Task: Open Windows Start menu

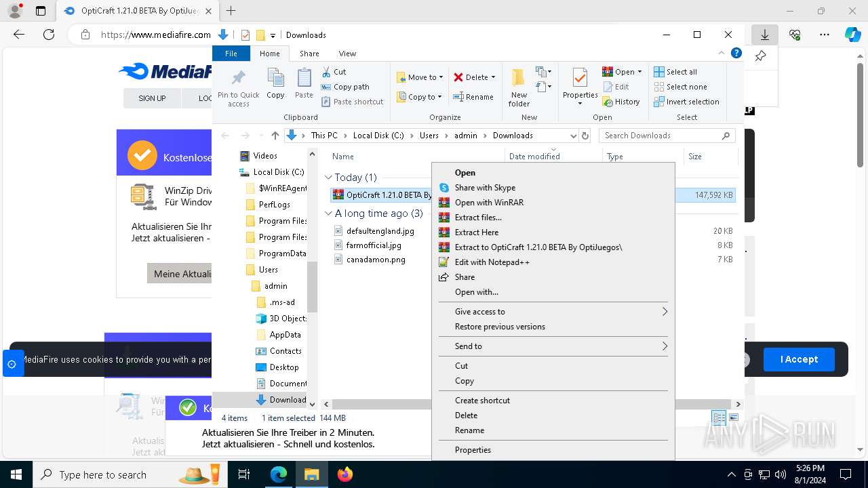Action: coord(16,474)
